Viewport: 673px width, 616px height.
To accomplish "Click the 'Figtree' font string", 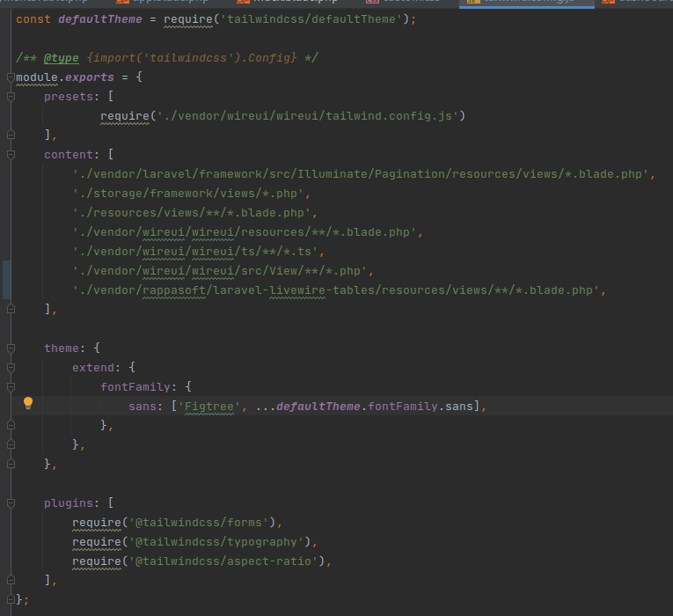I will 209,406.
